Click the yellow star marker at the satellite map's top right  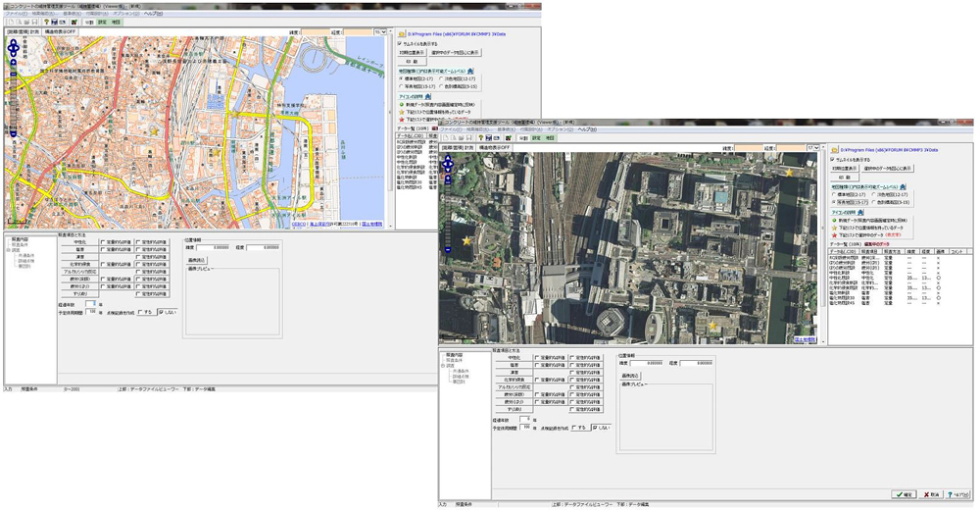(789, 172)
